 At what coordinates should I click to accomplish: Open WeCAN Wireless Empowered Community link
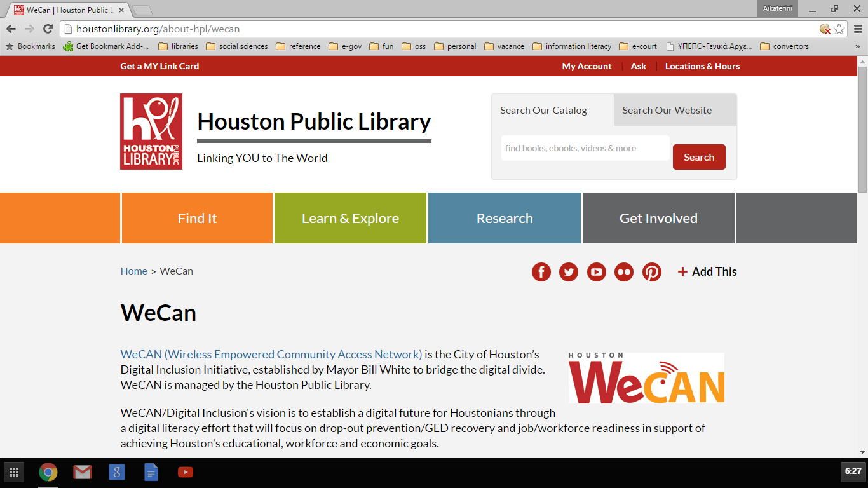point(271,354)
